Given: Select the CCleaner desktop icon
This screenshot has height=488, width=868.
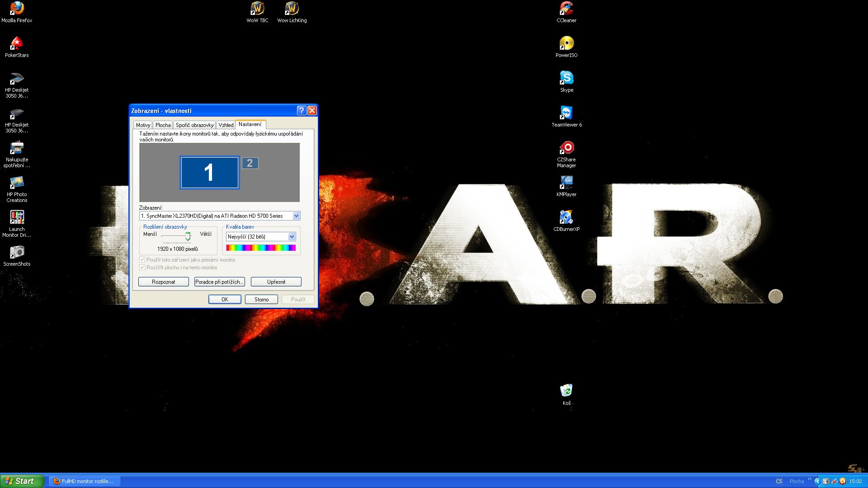Looking at the screenshot, I should pos(566,9).
